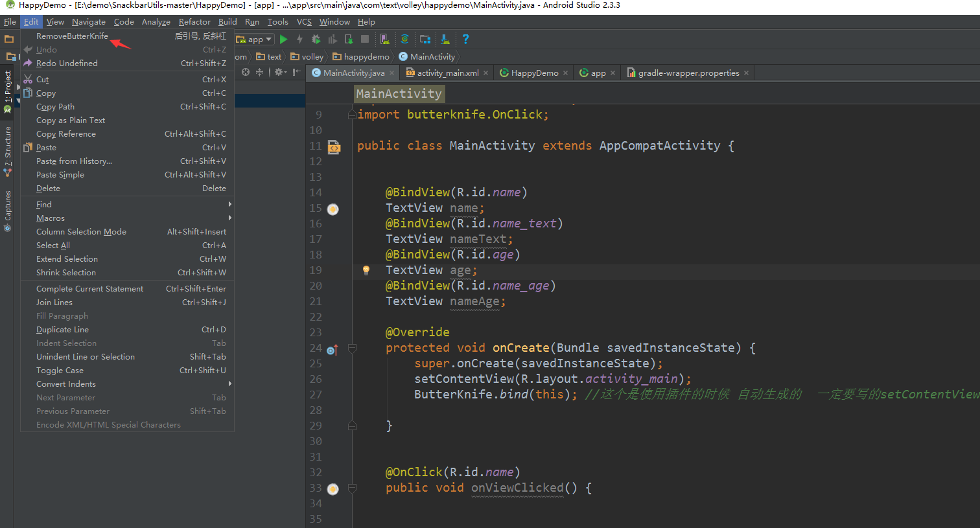Click the green Run app button

coord(283,40)
